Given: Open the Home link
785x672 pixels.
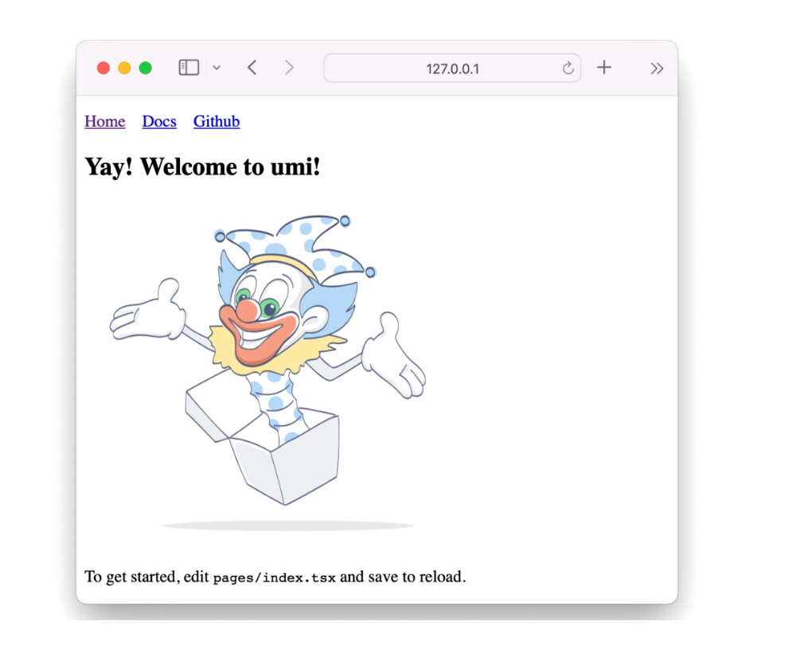Looking at the screenshot, I should 104,121.
